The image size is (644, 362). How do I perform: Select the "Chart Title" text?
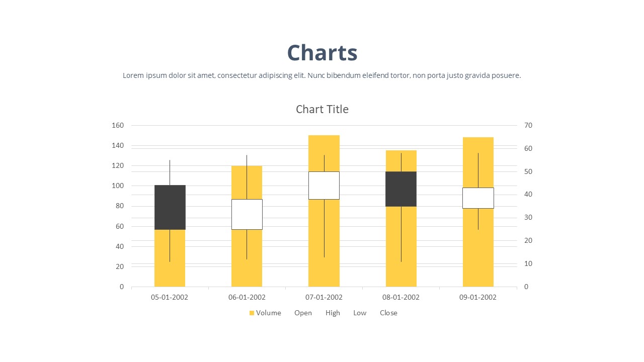pos(322,109)
